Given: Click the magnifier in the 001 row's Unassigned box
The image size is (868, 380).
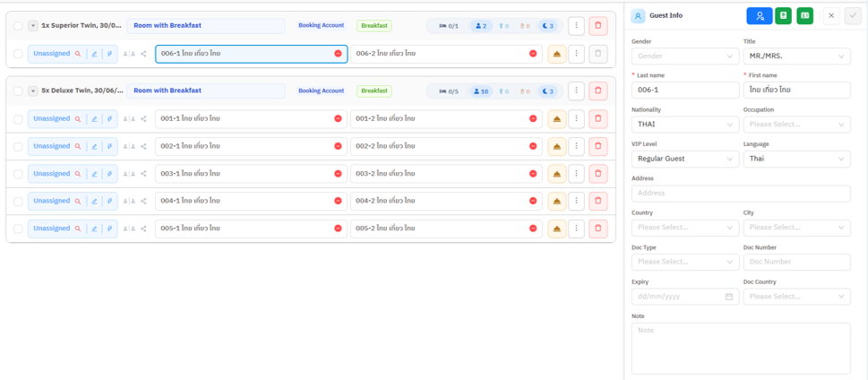Looking at the screenshot, I should 78,118.
